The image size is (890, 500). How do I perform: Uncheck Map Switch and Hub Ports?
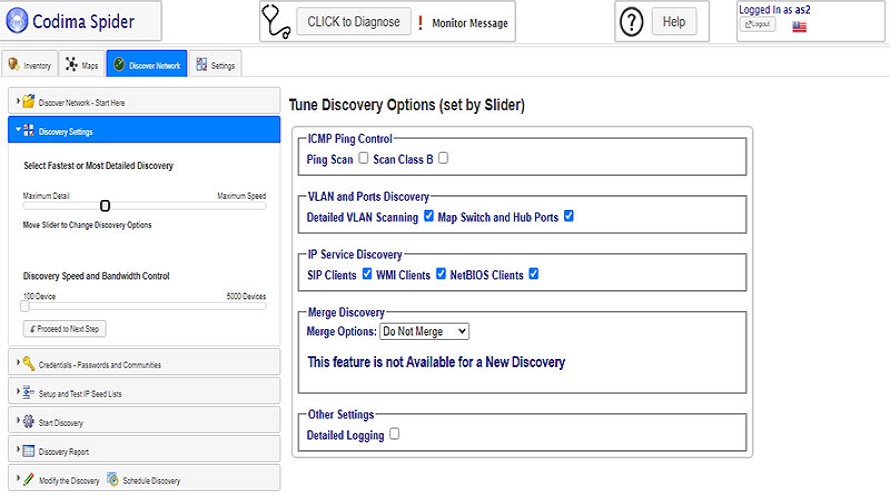[569, 216]
